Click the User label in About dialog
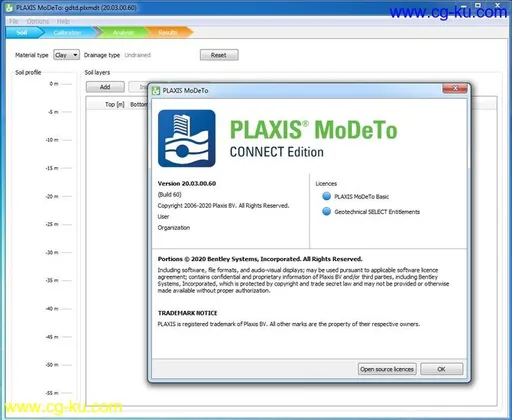512x420 pixels. pyautogui.click(x=163, y=217)
